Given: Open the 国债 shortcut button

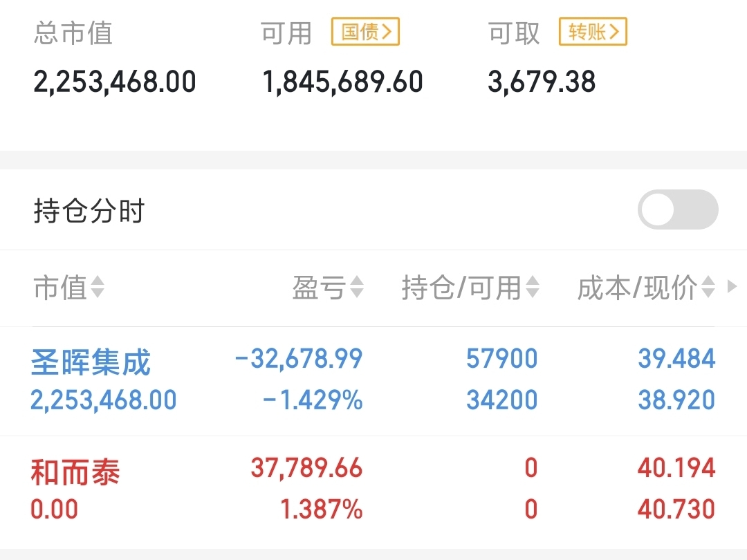Looking at the screenshot, I should pos(365,32).
